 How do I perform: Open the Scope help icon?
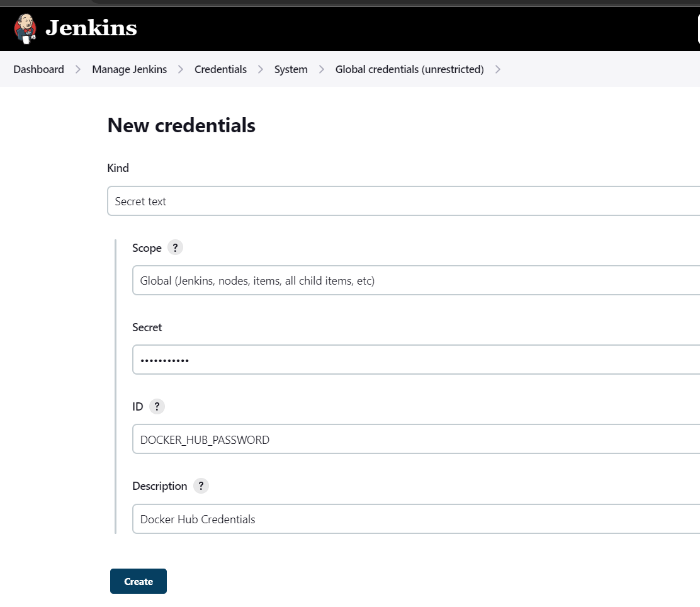176,247
